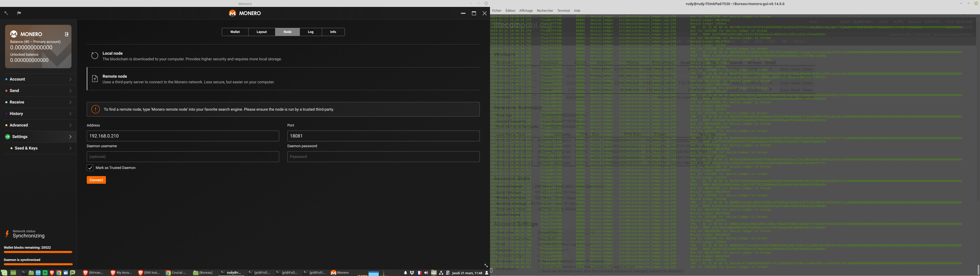Click the chevron on the Account row
The image size is (980, 276).
coord(70,79)
